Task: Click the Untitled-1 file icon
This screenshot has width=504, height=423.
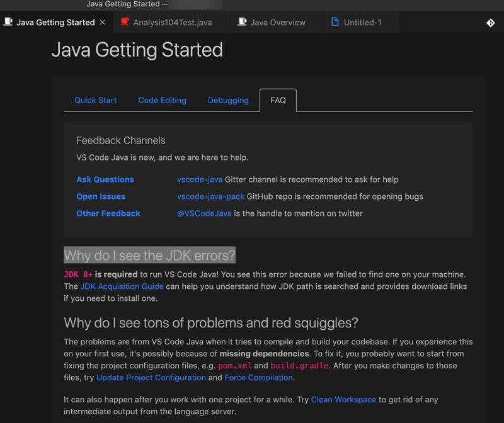Action: (335, 22)
